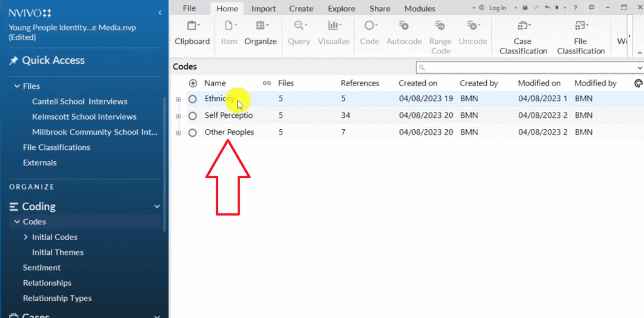Click the Uncode ribbon icon
Viewport: 644px width, 318px height.
coord(473,33)
